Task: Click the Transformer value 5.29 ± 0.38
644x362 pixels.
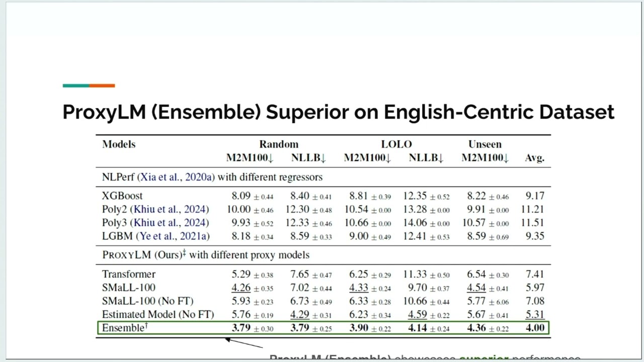Action: tap(253, 274)
